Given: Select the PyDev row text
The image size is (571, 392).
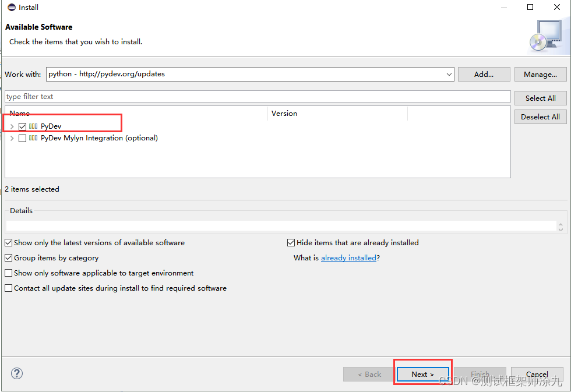Looking at the screenshot, I should click(51, 126).
